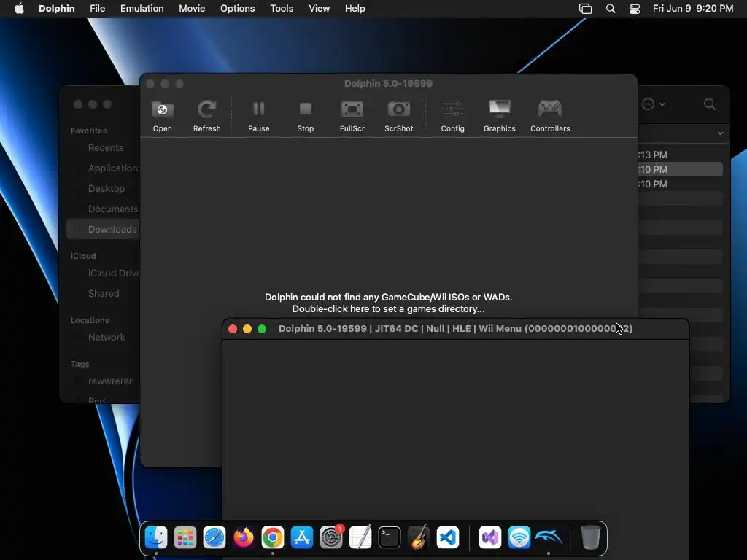Open TextEdit from the Dock
Image resolution: width=747 pixels, height=560 pixels.
[x=360, y=537]
